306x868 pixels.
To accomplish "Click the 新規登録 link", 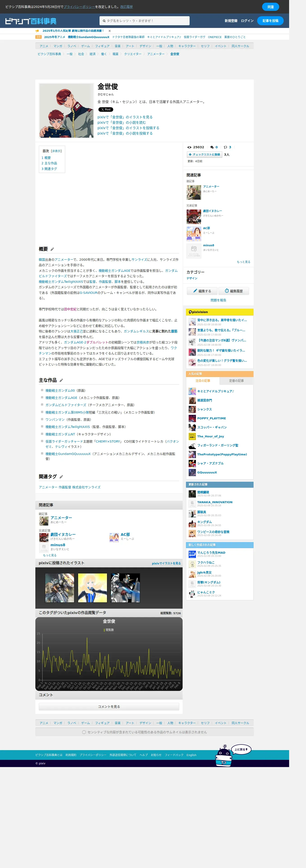I will pyautogui.click(x=231, y=21).
